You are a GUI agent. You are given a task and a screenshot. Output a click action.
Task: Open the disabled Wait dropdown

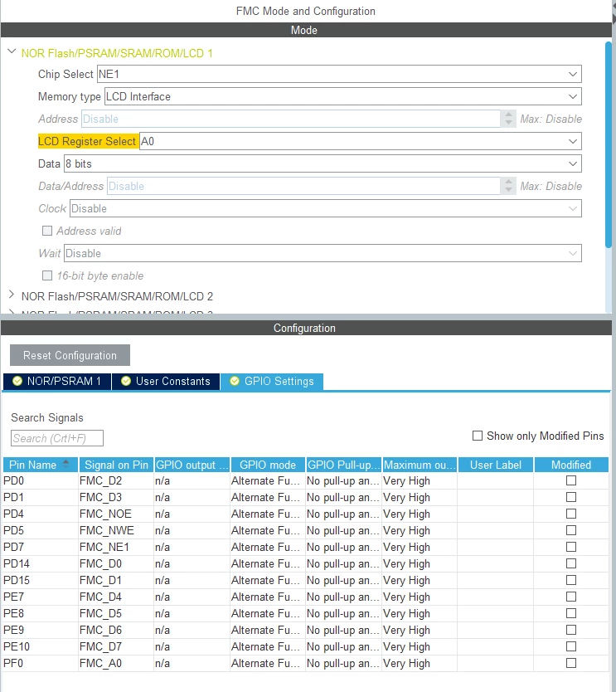point(323,253)
